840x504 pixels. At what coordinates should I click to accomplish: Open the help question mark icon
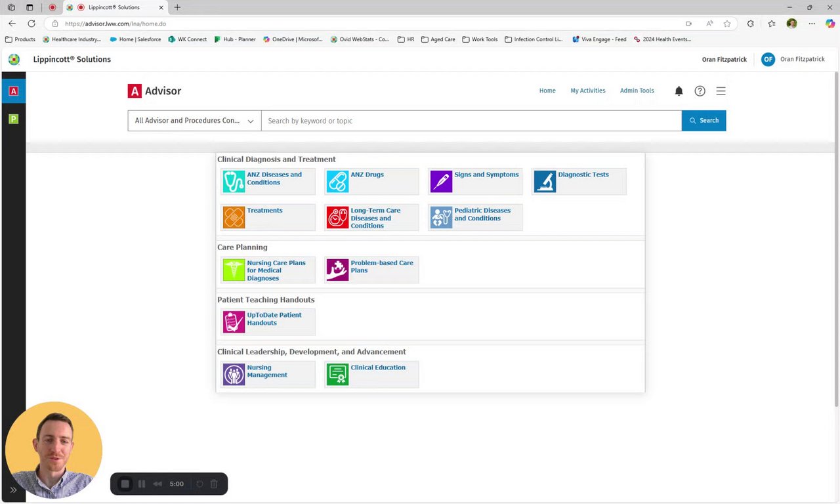(x=700, y=91)
